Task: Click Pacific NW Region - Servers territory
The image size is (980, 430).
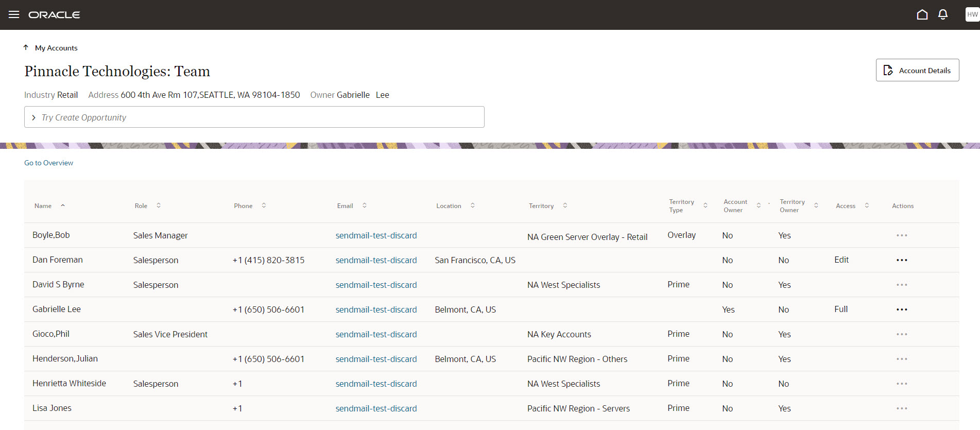Action: (x=579, y=408)
